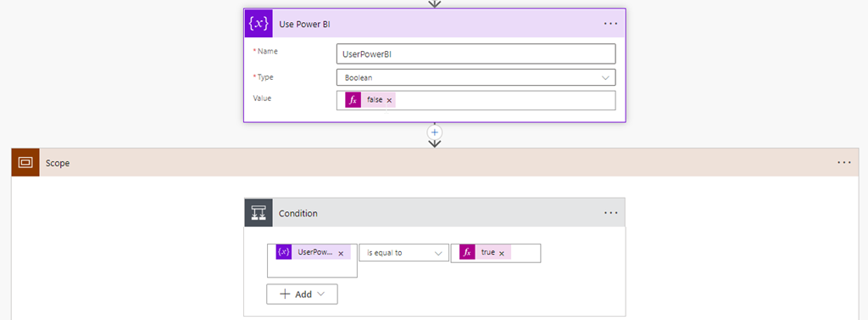Click the Type dropdown chevron arrow
The image size is (868, 320).
point(605,77)
